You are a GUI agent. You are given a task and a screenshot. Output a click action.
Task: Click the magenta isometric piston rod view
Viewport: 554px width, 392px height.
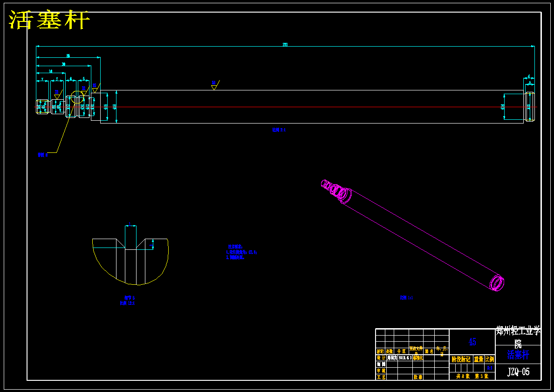coord(412,235)
